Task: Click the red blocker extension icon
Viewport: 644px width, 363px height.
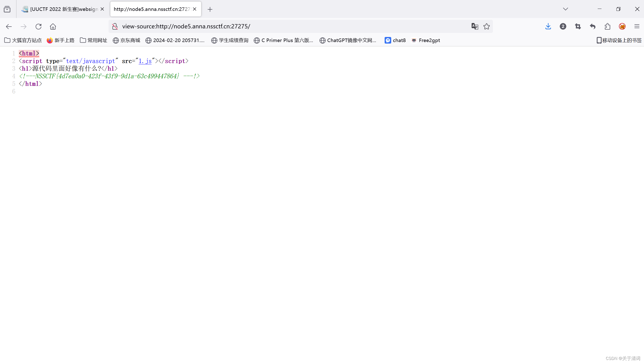Action: 622,26
